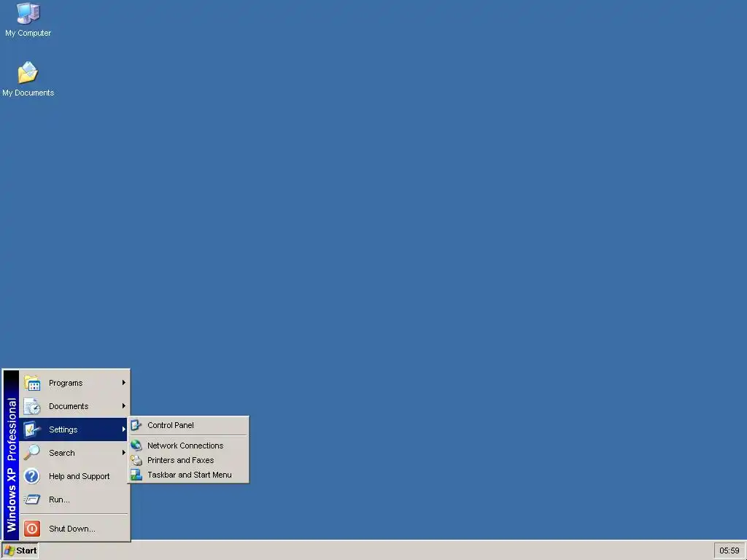Open Documents from the Start menu
This screenshot has height=560, width=747.
[x=74, y=406]
